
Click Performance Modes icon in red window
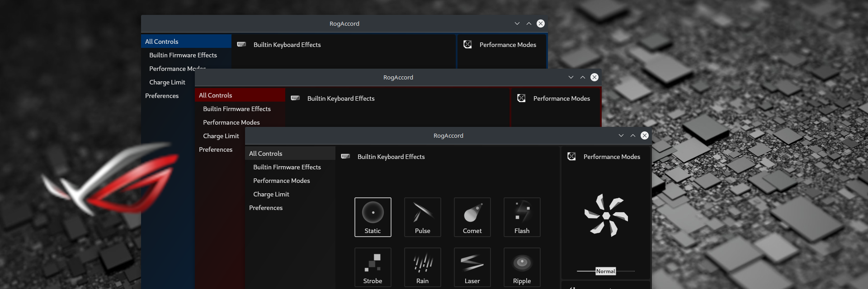(521, 98)
